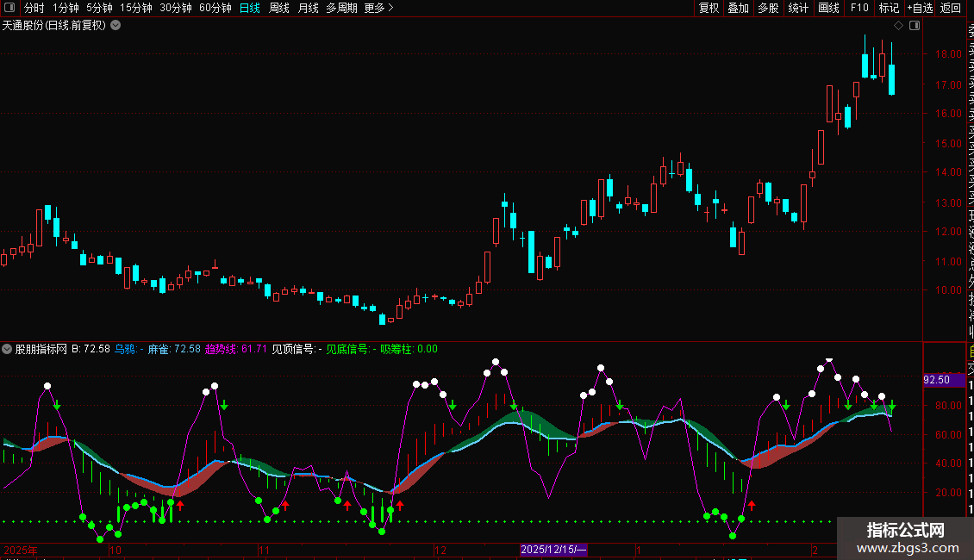
Task: Switch to 日线 daily chart
Action: coord(250,8)
